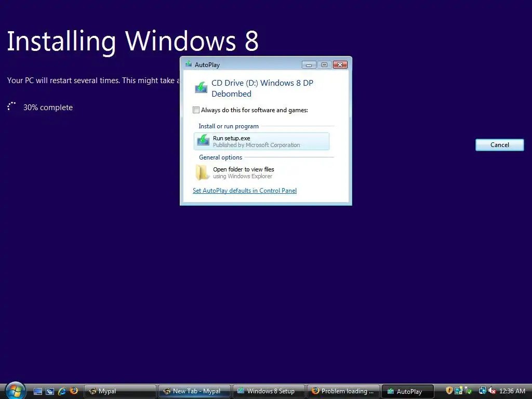Click Switch between windows quick launch icon
The width and height of the screenshot is (532, 399).
(49, 391)
